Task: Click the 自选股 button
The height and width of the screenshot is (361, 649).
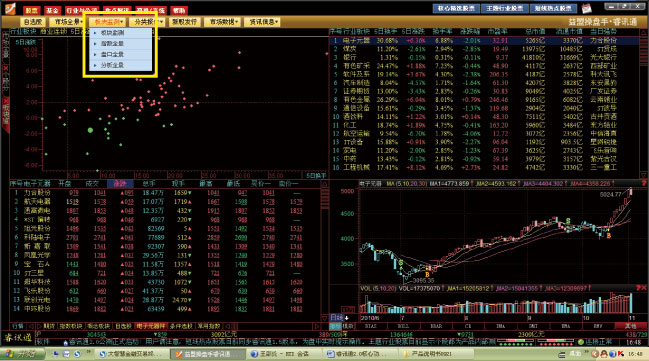Action: point(33,22)
